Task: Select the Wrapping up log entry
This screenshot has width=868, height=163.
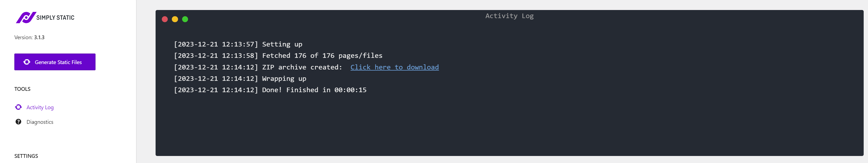Action: (240, 78)
